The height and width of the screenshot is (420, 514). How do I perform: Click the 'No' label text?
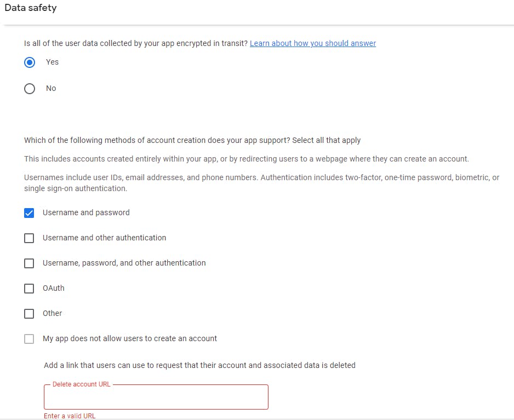pyautogui.click(x=51, y=88)
